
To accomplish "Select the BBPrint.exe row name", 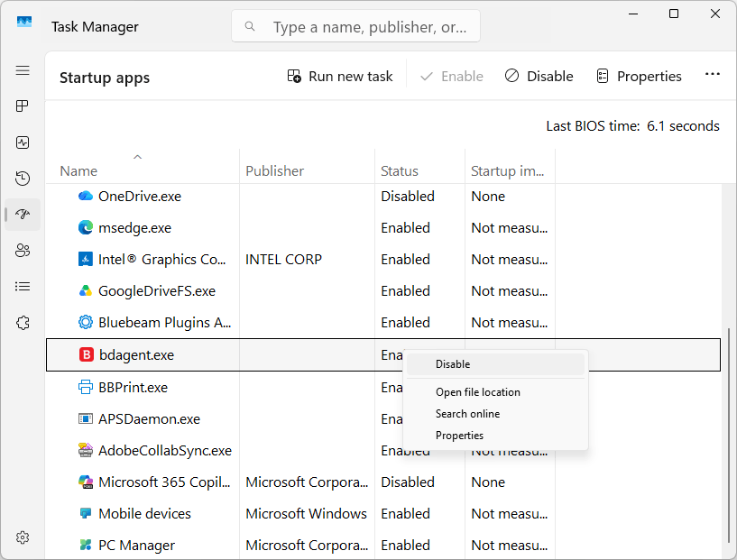I will [x=133, y=388].
